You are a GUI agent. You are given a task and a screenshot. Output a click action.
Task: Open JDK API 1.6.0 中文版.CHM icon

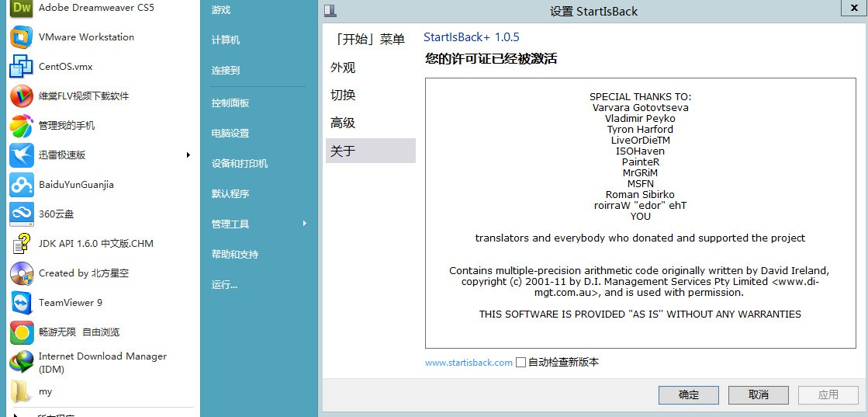[22, 243]
